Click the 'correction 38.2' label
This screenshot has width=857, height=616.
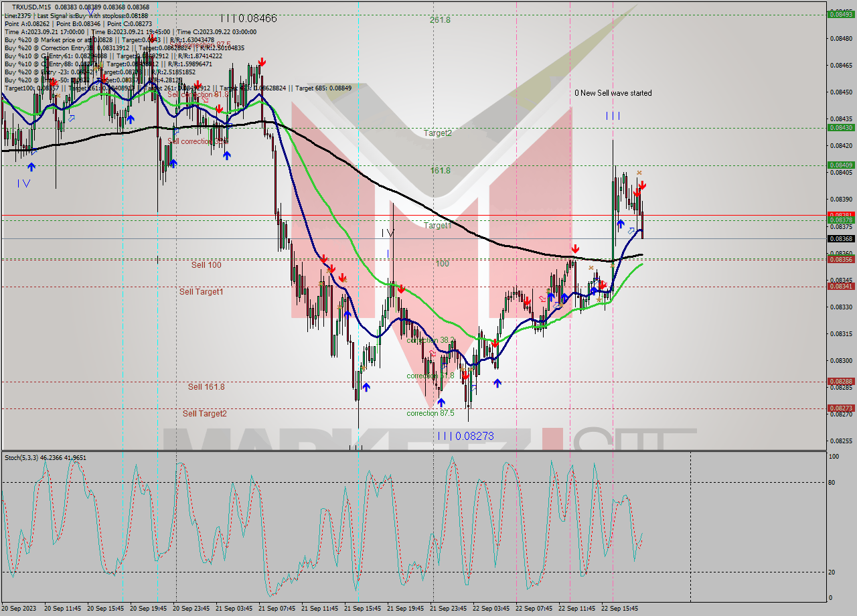click(x=431, y=340)
